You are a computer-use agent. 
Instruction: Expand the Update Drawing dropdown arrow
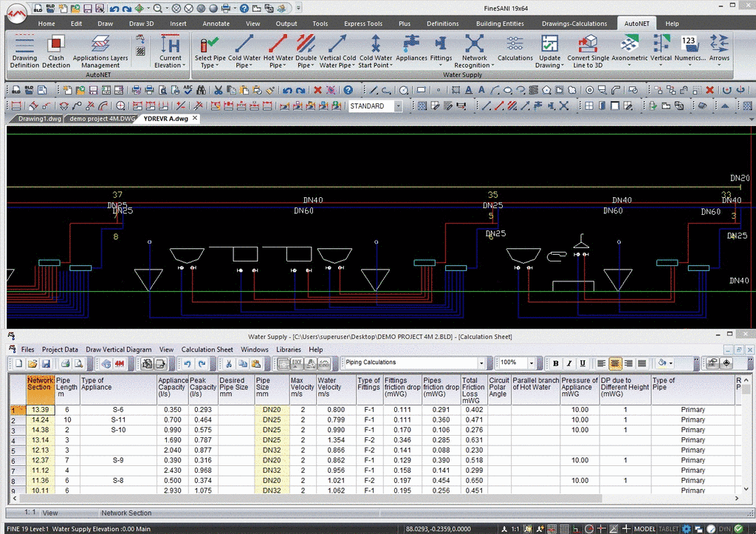[x=562, y=66]
